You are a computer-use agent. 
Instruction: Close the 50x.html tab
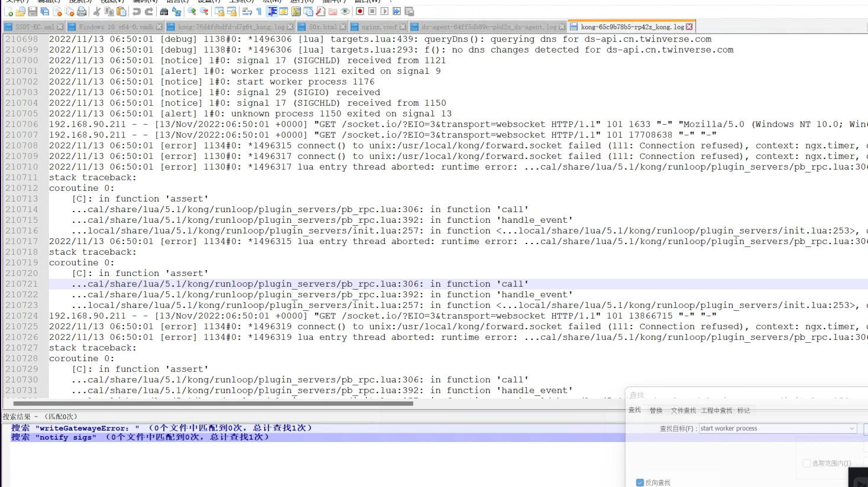coord(342,27)
